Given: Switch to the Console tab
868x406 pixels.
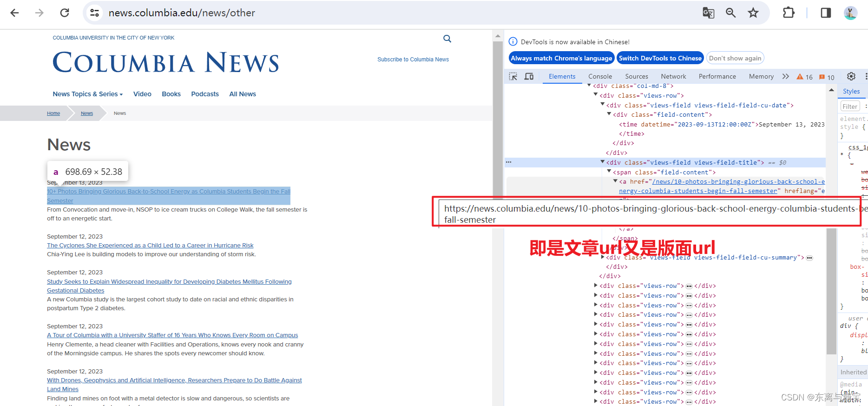Looking at the screenshot, I should [x=600, y=77].
